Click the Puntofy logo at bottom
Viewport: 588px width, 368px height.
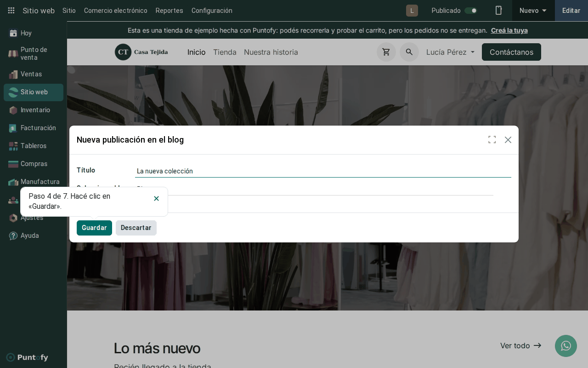(x=27, y=357)
